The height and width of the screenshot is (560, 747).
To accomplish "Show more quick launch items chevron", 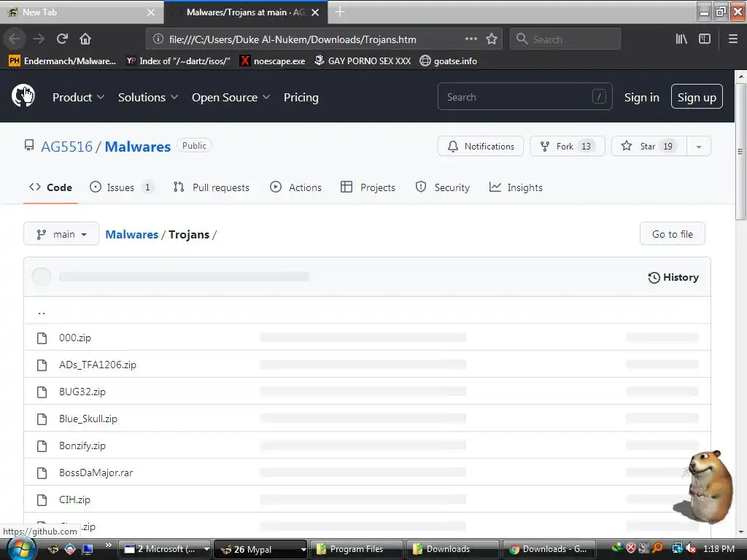I will point(109,545).
